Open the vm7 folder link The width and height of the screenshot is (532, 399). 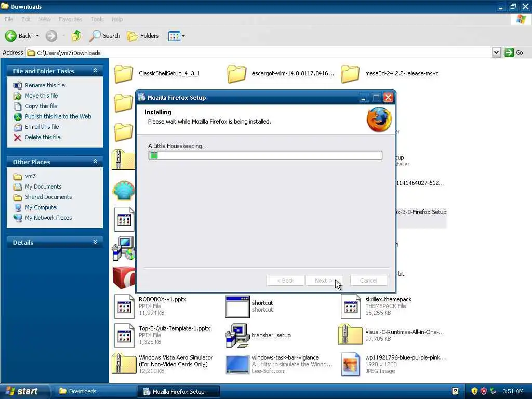pyautogui.click(x=30, y=176)
